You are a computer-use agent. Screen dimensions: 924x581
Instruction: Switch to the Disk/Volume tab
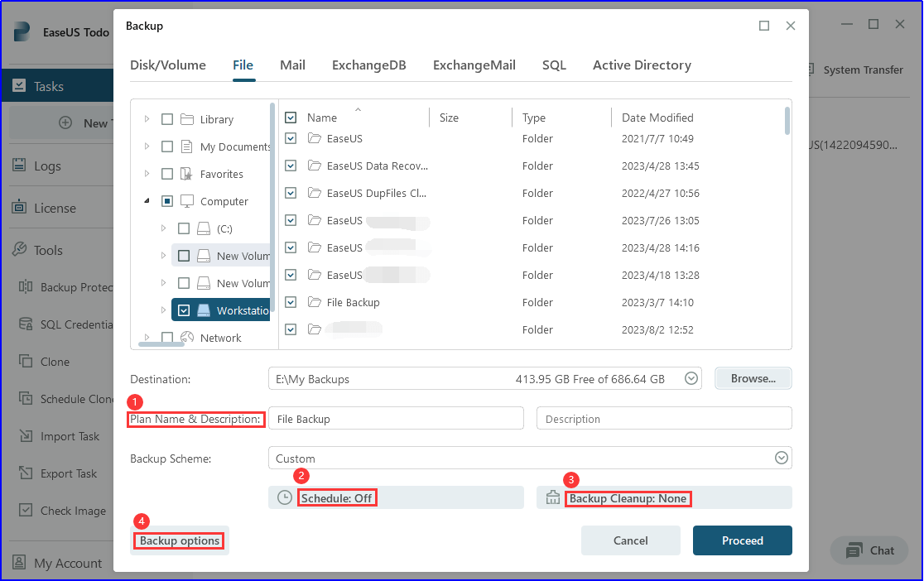(x=168, y=65)
